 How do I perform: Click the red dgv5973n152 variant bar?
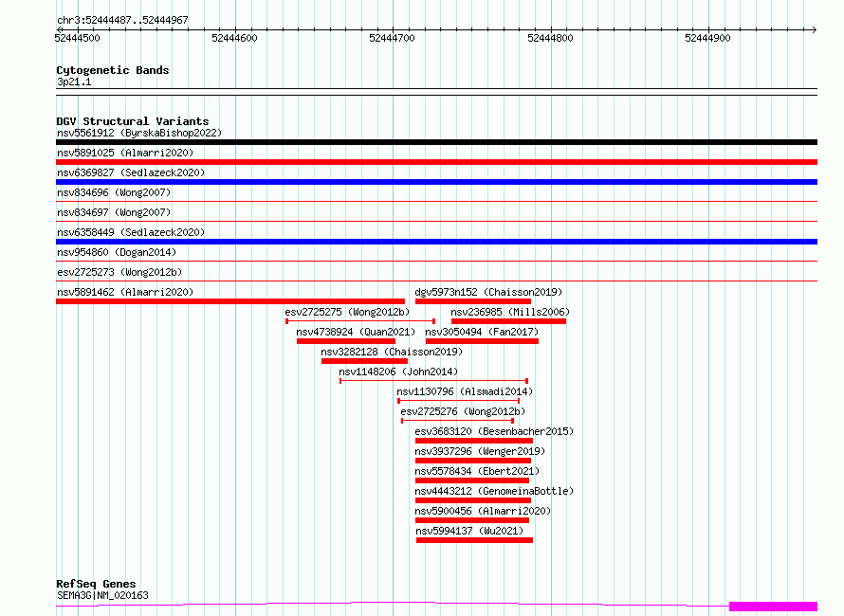[473, 301]
